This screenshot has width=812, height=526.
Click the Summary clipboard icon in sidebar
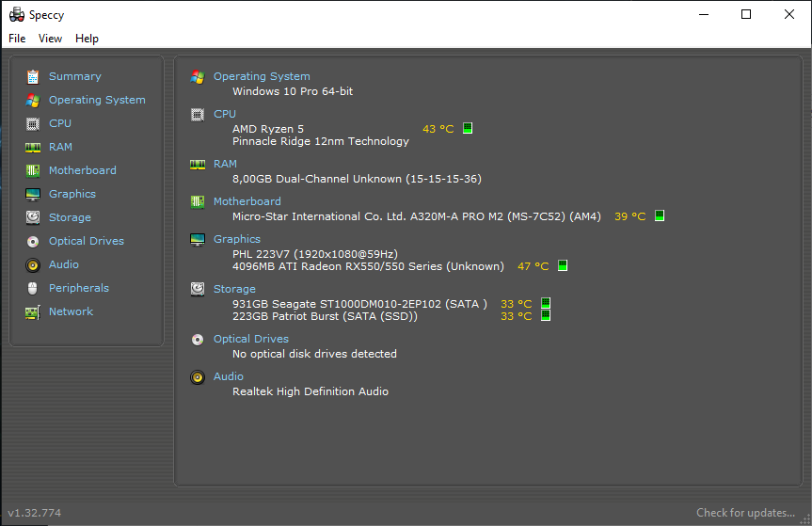click(33, 76)
